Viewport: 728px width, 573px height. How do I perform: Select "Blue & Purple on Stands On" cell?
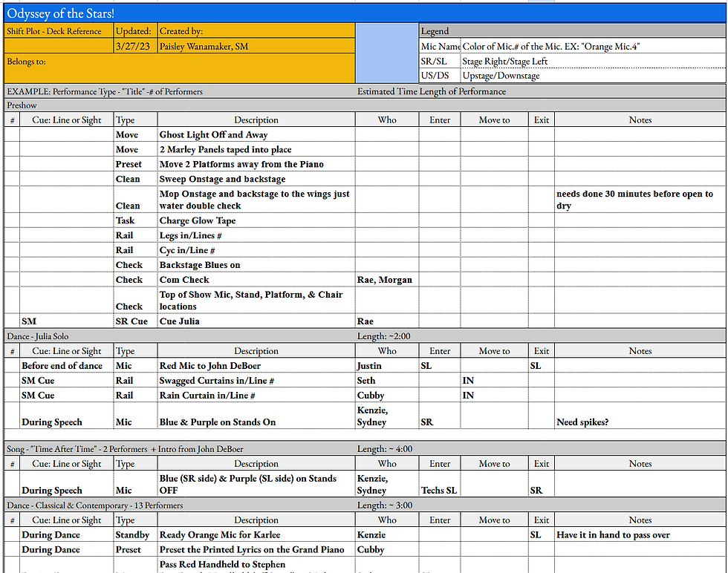256,416
